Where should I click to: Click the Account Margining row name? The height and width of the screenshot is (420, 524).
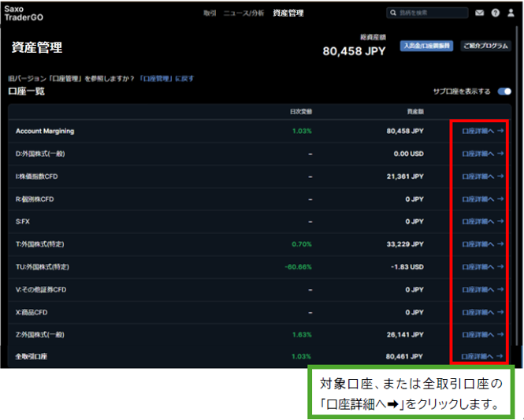tap(45, 131)
